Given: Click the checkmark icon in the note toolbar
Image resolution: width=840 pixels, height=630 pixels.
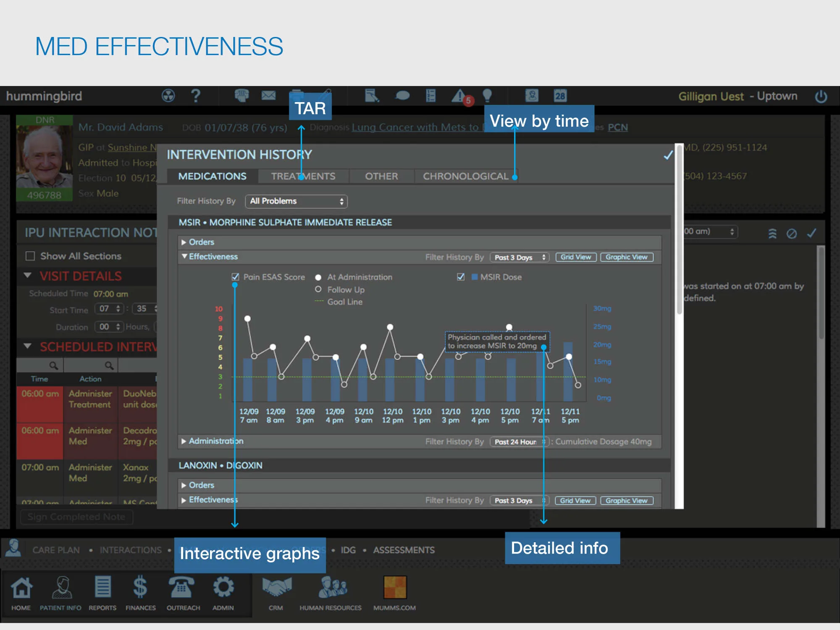Looking at the screenshot, I should (812, 233).
